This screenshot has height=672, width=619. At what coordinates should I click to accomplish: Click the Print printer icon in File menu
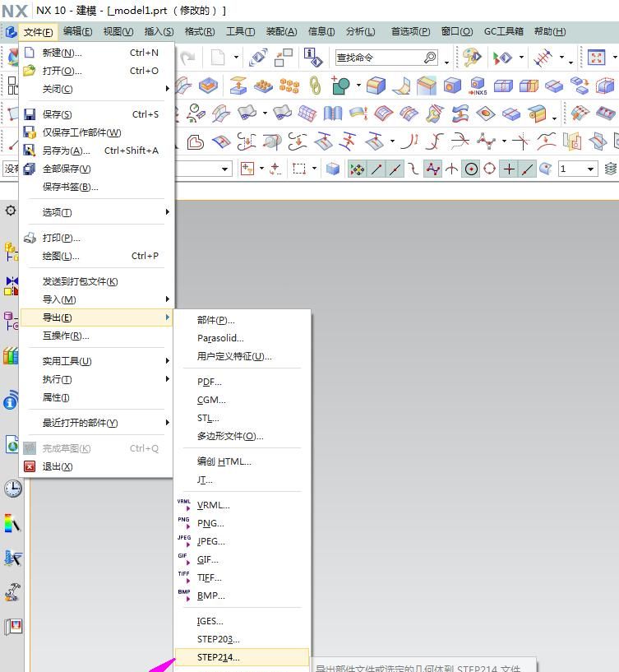[x=30, y=238]
